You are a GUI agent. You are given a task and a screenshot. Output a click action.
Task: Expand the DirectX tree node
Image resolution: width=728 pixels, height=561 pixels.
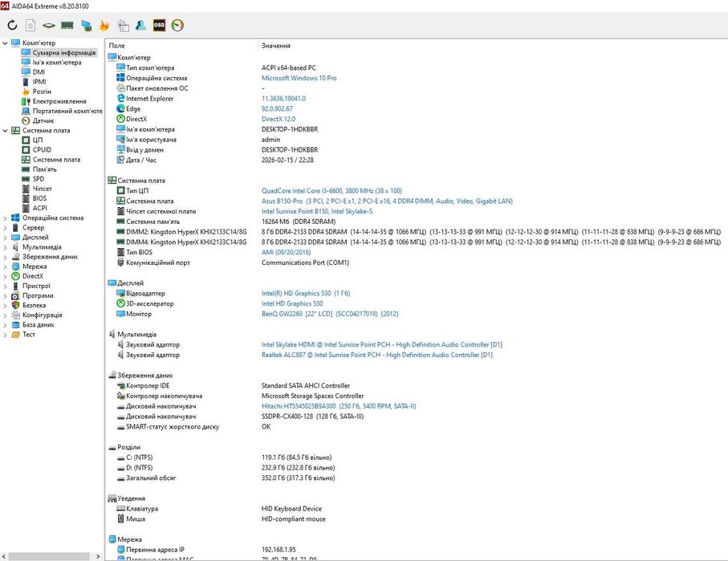[5, 276]
